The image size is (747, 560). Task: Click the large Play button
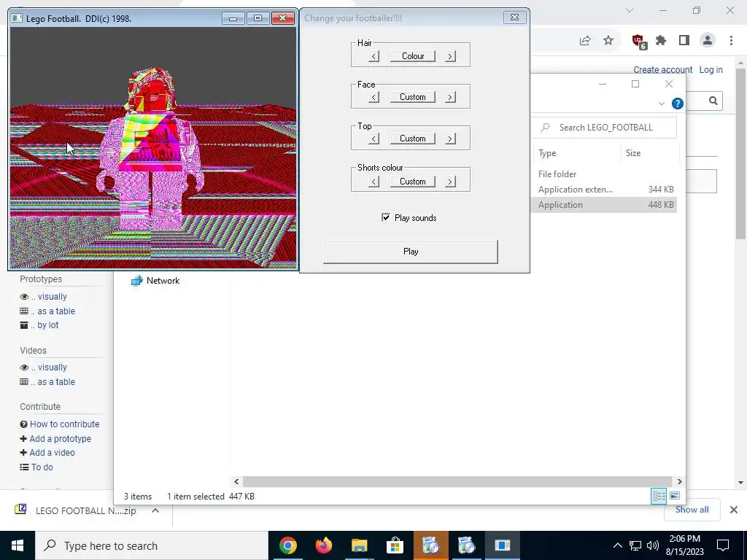point(411,252)
